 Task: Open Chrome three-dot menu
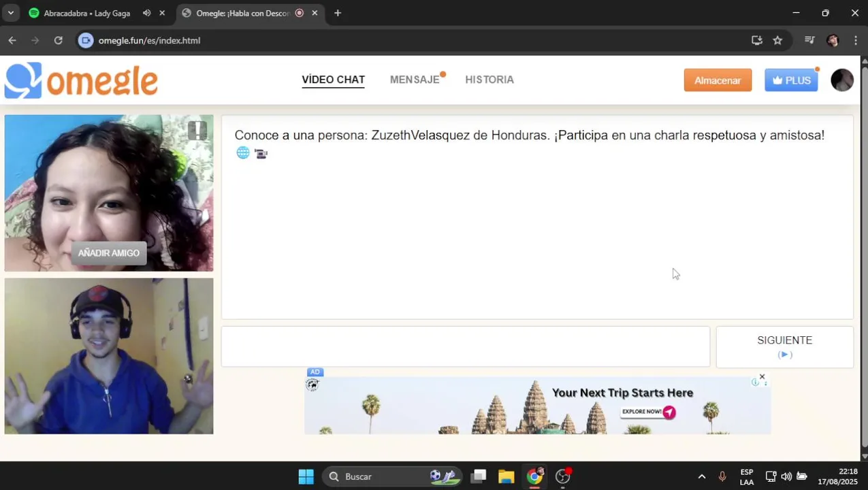[855, 40]
